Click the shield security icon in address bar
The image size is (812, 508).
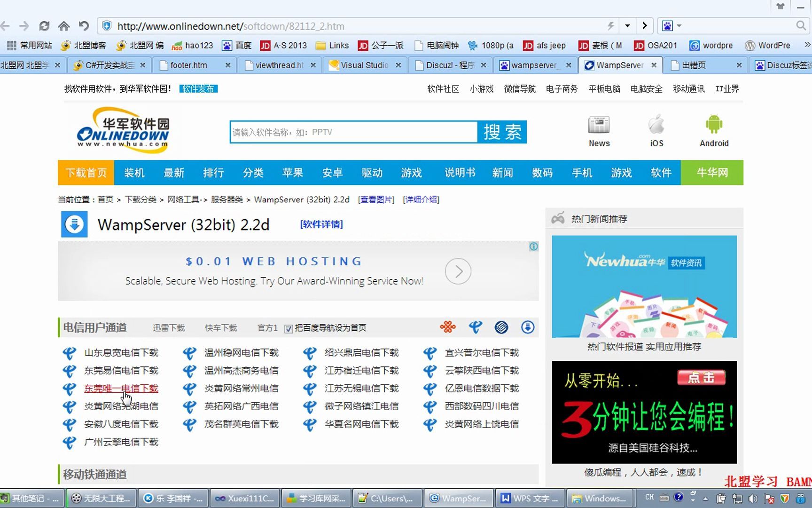[x=107, y=26]
